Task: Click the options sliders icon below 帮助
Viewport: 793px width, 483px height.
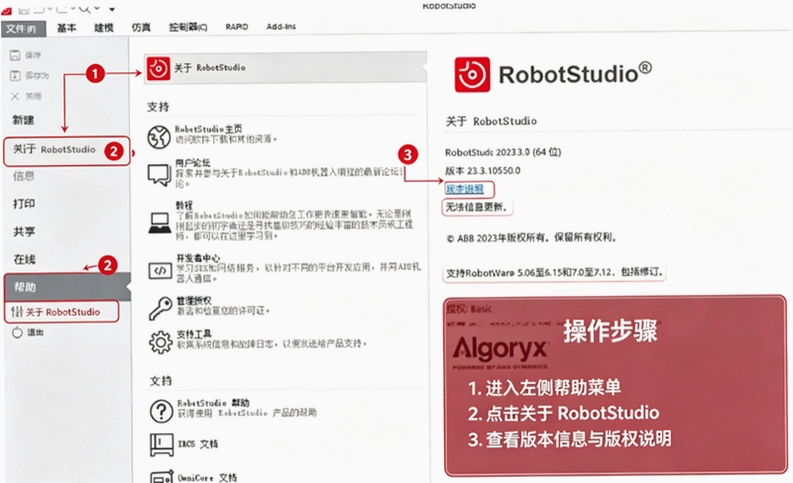Action: [x=17, y=312]
